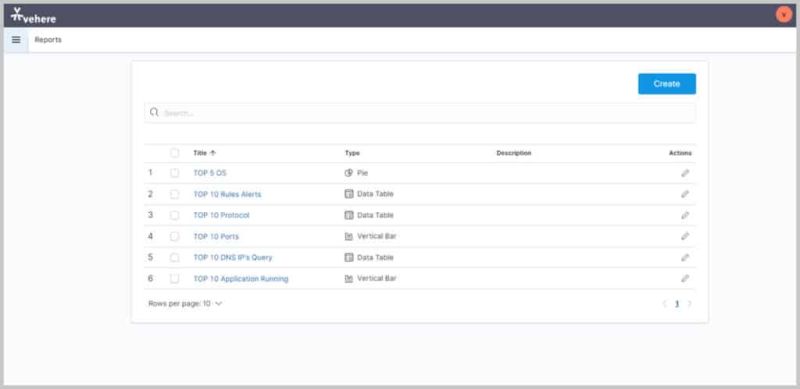The width and height of the screenshot is (800, 389).
Task: Edit the TOP 10 Protocol report
Action: (685, 215)
